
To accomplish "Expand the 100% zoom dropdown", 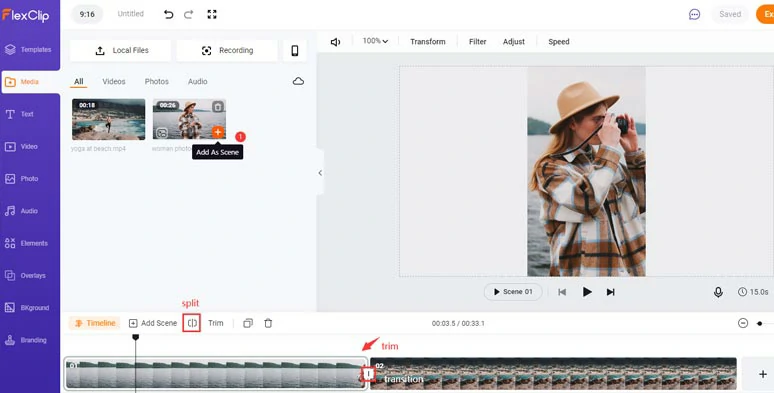I will click(x=375, y=41).
